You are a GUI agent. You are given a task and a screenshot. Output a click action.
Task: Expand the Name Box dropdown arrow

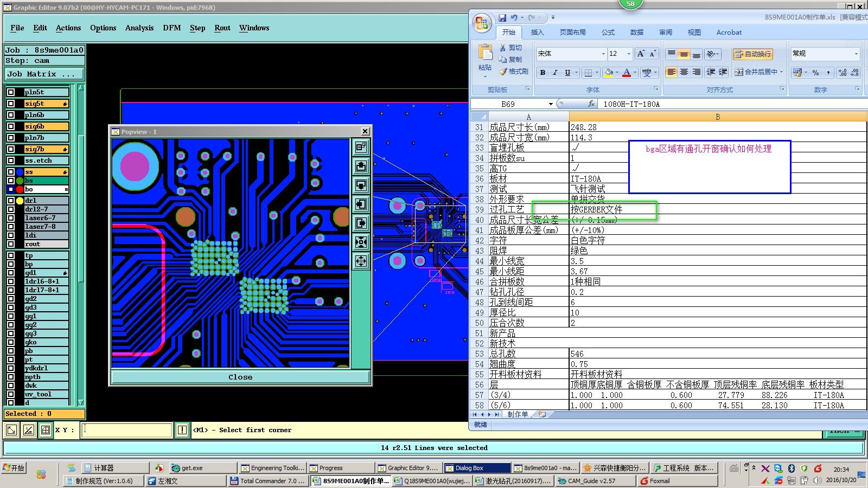[x=551, y=104]
